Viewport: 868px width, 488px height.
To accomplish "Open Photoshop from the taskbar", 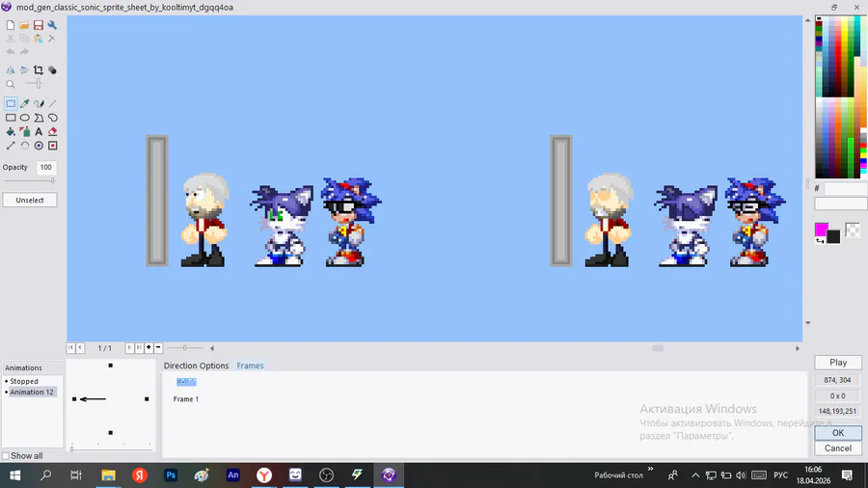I will pos(171,474).
